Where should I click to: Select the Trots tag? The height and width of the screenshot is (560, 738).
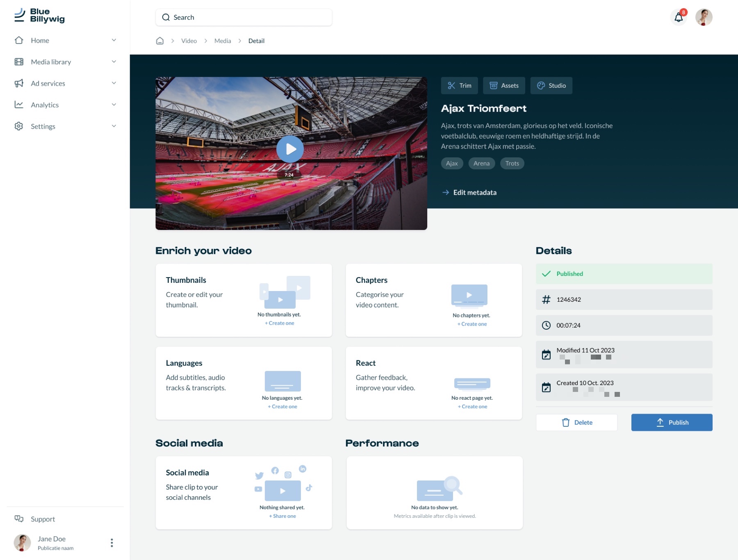point(512,163)
